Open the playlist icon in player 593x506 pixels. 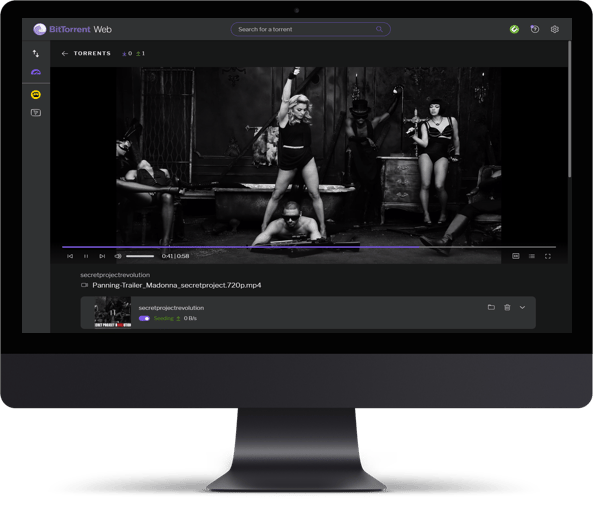532,256
